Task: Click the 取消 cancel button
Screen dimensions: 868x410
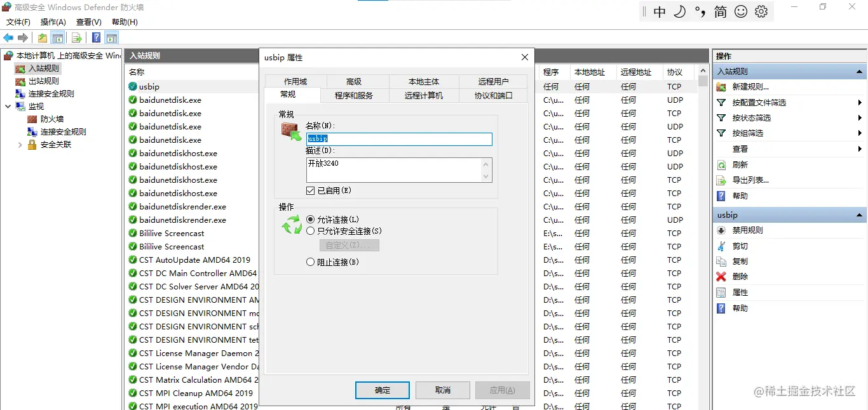Action: coord(442,390)
